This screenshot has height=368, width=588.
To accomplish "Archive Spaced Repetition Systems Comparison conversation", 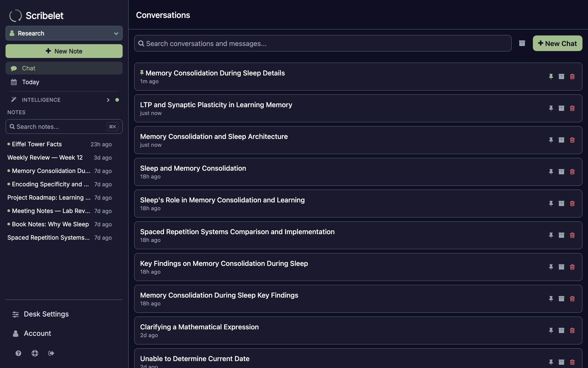I will click(x=561, y=235).
